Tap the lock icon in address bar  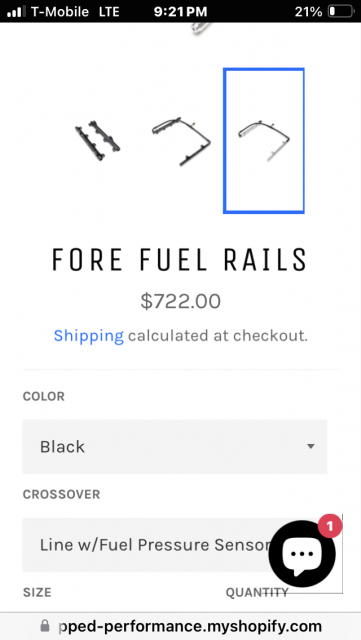tap(45, 626)
